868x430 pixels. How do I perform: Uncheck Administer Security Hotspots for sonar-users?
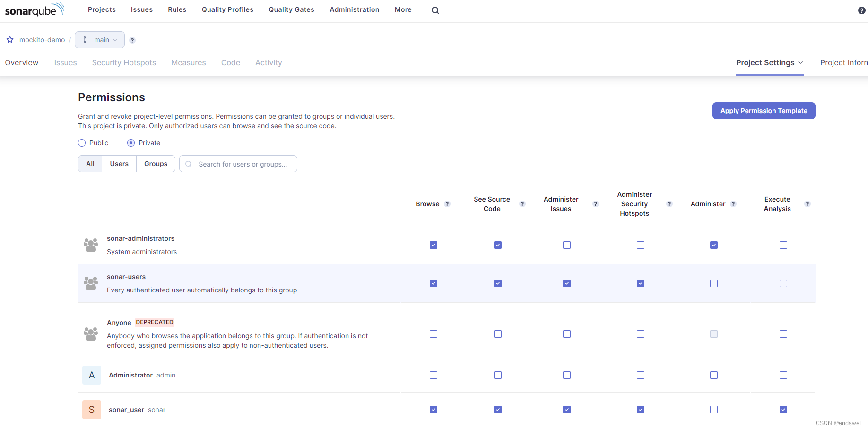tap(641, 283)
